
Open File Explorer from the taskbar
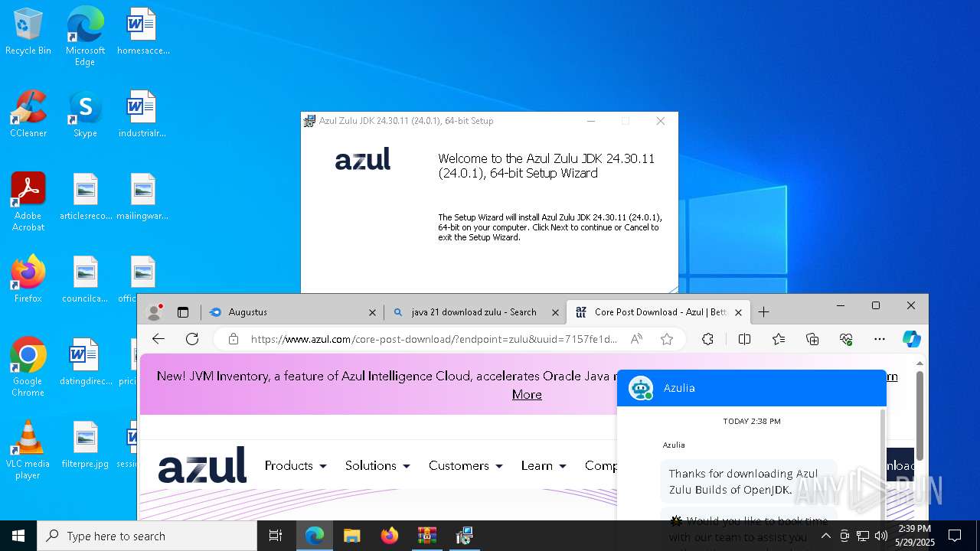coord(351,536)
